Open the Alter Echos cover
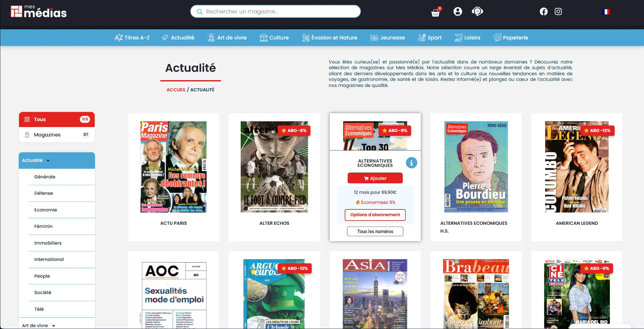This screenshot has width=644, height=329. click(x=274, y=167)
